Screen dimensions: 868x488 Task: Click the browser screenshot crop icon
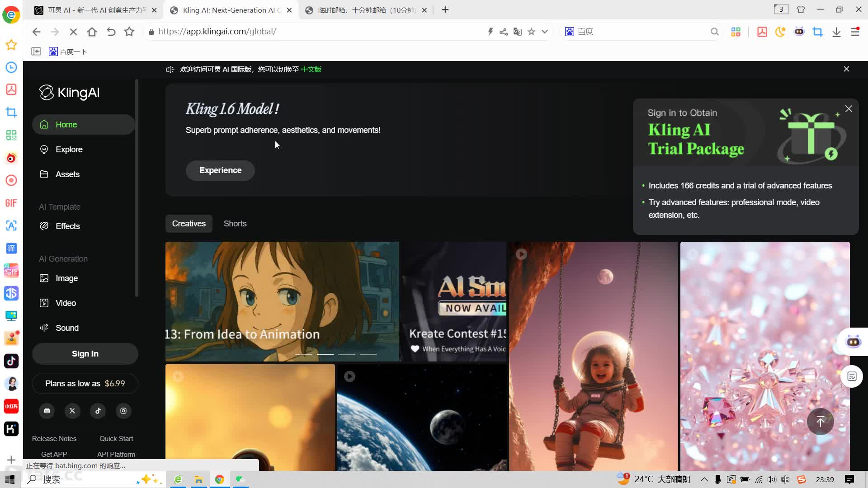coord(817,32)
